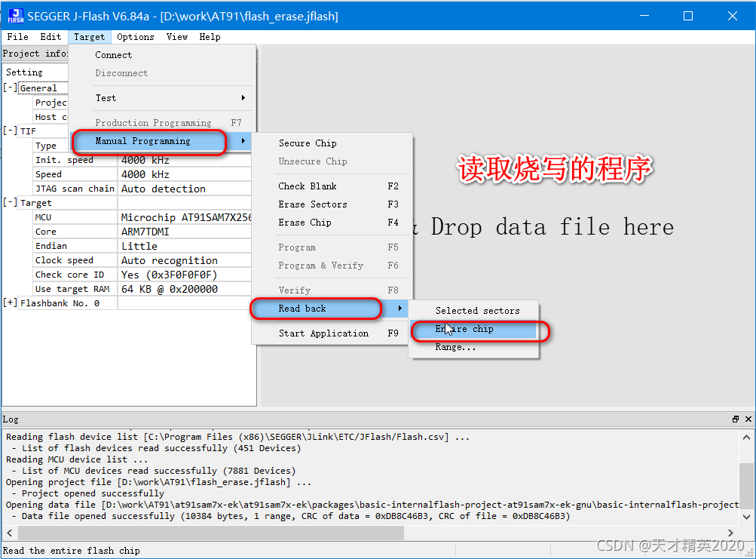Select the Clock speed setting
Image resolution: width=756 pixels, height=559 pixels.
tap(75, 260)
